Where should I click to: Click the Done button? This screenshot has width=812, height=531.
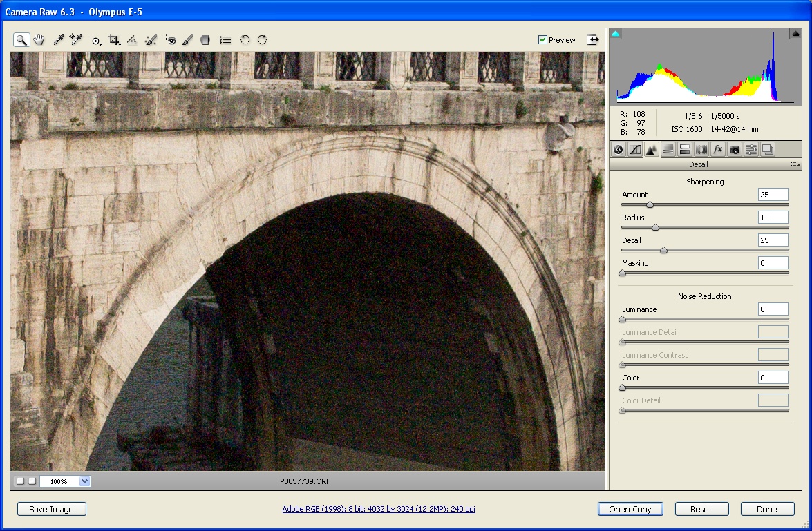click(767, 510)
